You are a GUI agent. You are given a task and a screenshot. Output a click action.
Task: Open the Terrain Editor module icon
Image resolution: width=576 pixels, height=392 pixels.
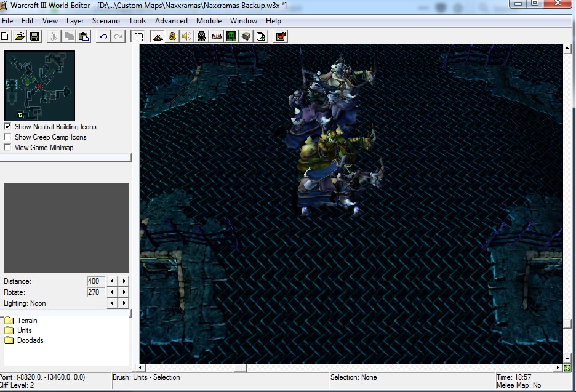coord(158,36)
